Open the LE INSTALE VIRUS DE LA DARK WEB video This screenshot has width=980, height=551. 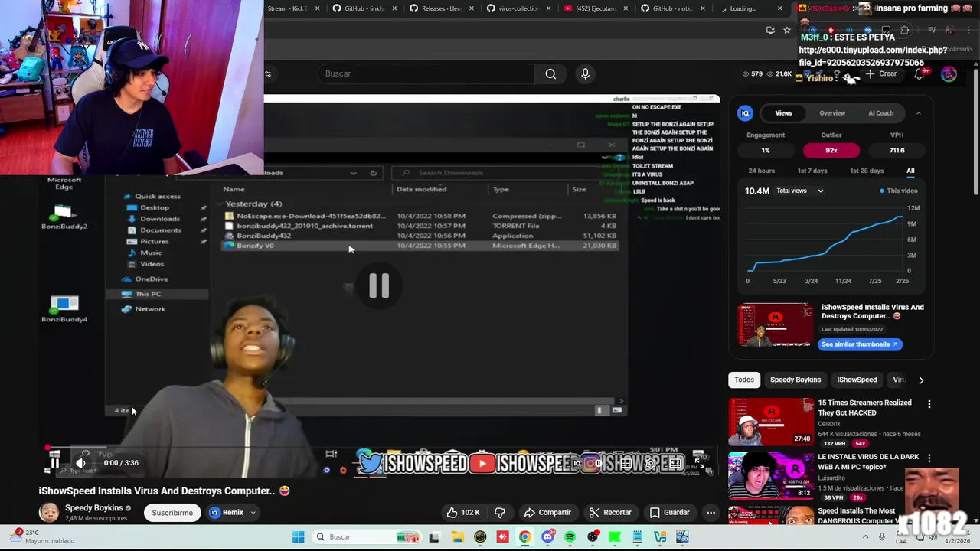pyautogui.click(x=771, y=475)
